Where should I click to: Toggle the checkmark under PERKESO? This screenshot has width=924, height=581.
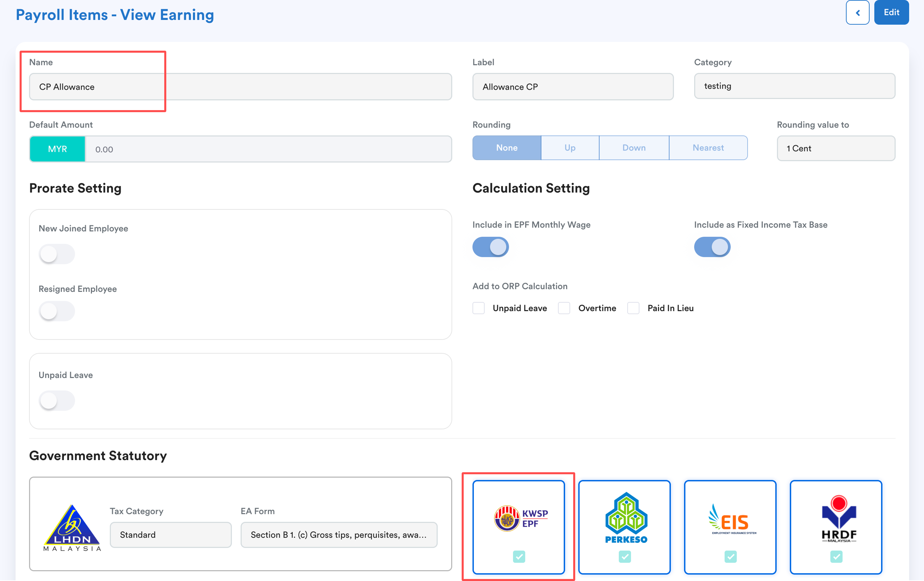(624, 556)
